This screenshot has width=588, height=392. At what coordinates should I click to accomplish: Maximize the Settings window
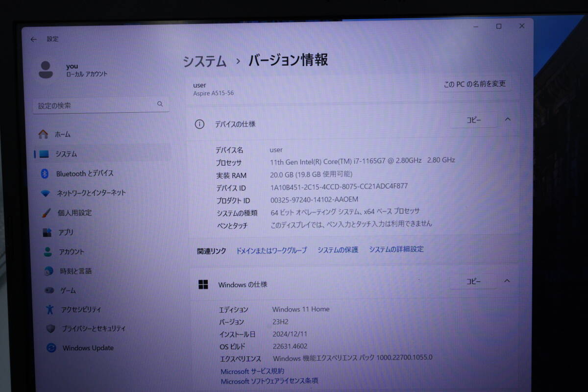(499, 26)
